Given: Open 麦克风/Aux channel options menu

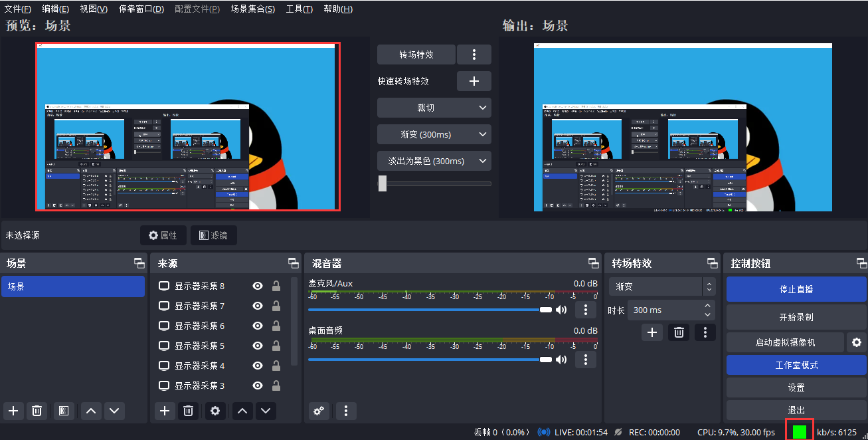Looking at the screenshot, I should point(585,310).
